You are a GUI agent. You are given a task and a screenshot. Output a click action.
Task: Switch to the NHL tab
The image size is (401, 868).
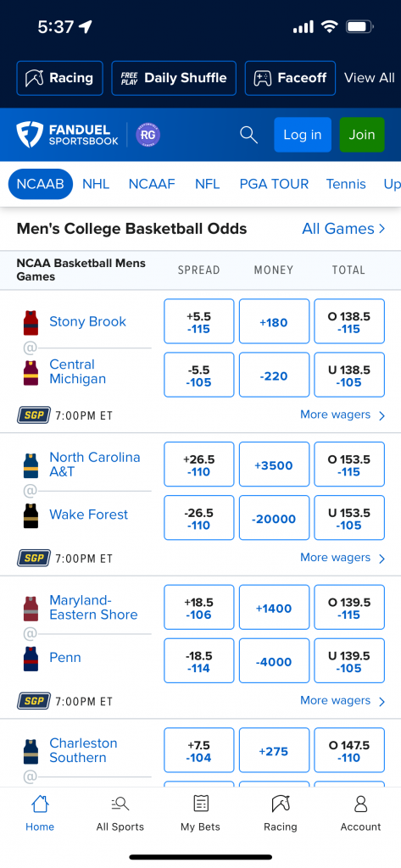click(96, 184)
